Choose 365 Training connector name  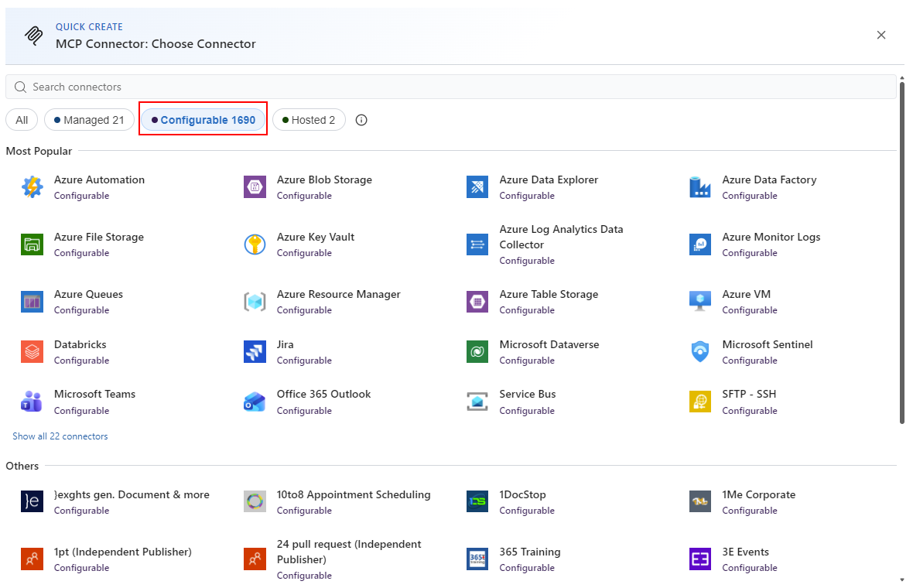tap(530, 552)
